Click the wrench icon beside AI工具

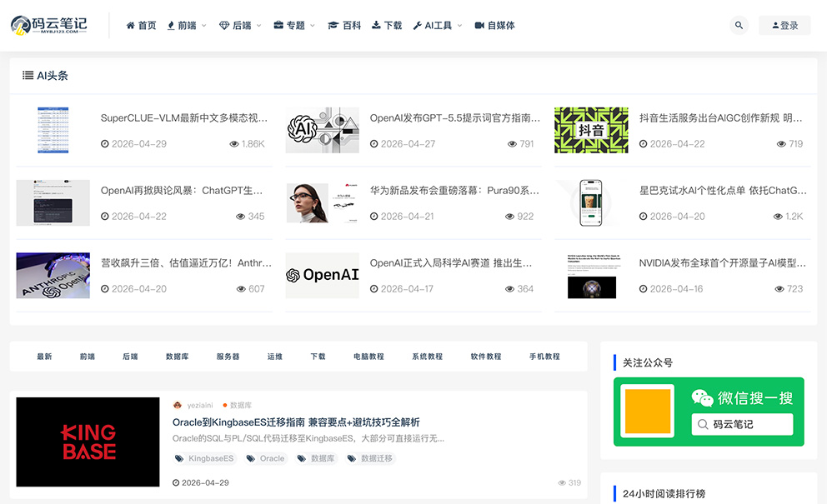tap(417, 25)
